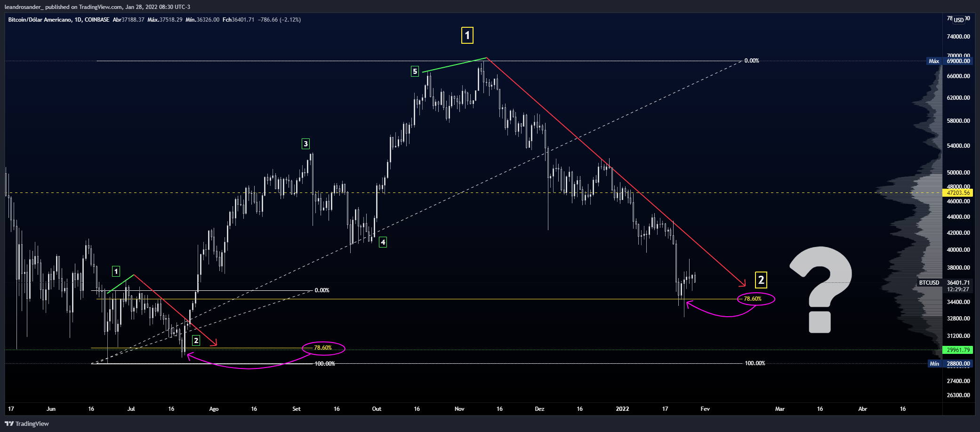The height and width of the screenshot is (432, 980).
Task: Click the 58000.00 price axis tick
Action: point(958,121)
